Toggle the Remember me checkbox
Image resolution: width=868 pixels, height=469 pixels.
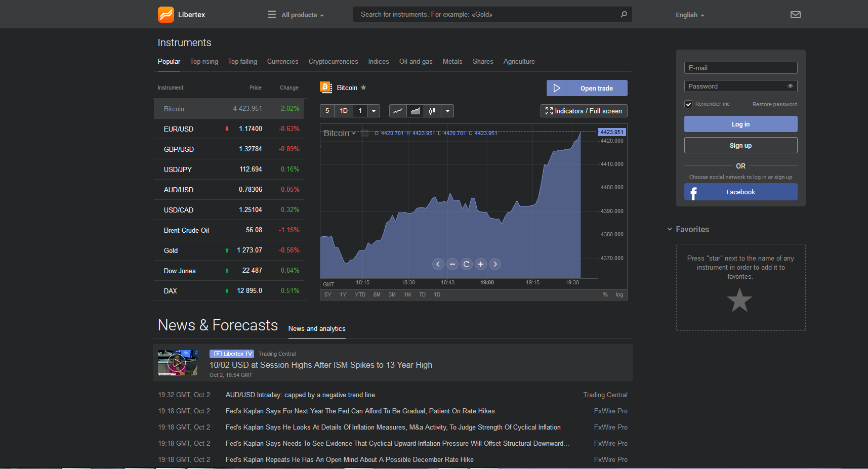click(688, 104)
